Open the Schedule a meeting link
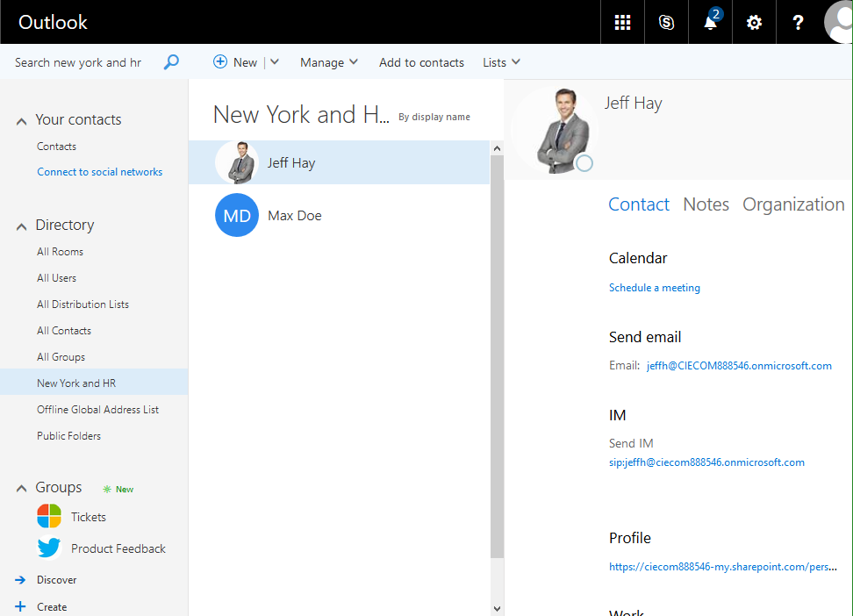853x616 pixels. point(654,287)
